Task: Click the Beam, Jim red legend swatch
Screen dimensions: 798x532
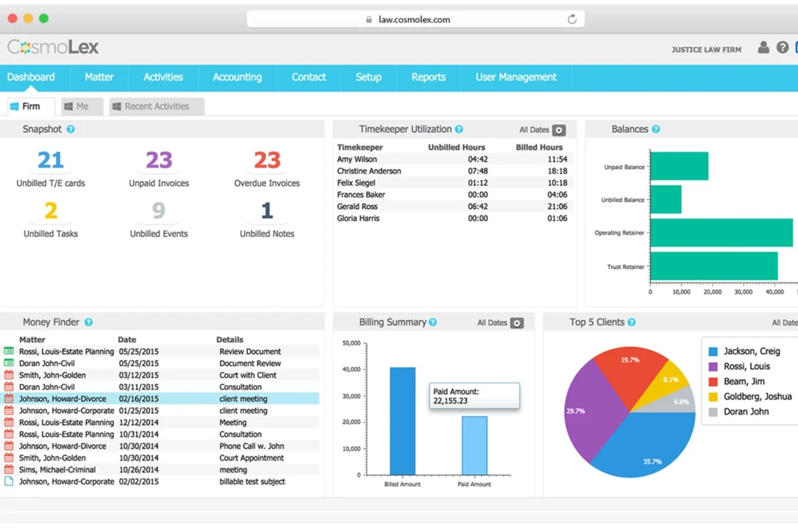Action: (x=713, y=382)
